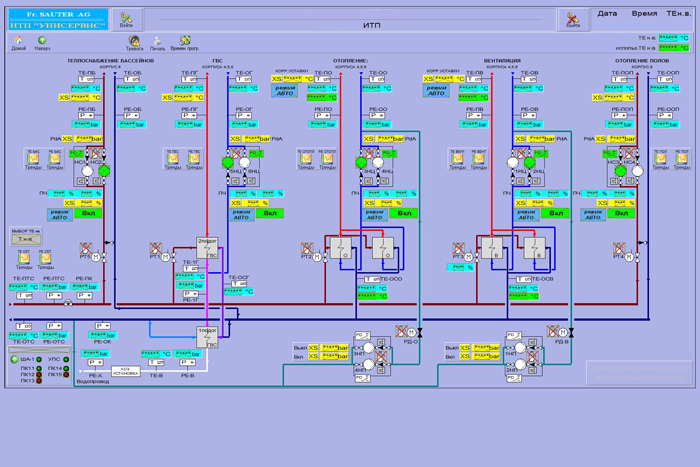Go up with the Наверх arrow icon

42,41
